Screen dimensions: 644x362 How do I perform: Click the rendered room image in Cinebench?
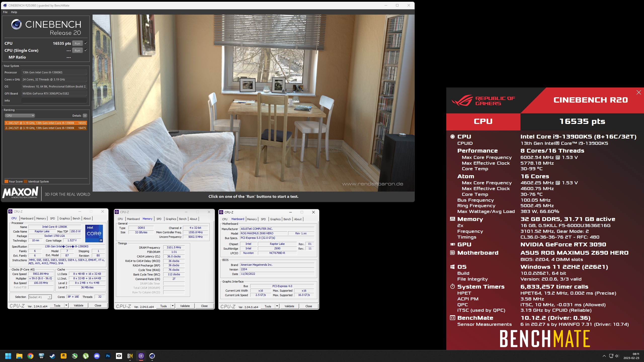coord(253,103)
